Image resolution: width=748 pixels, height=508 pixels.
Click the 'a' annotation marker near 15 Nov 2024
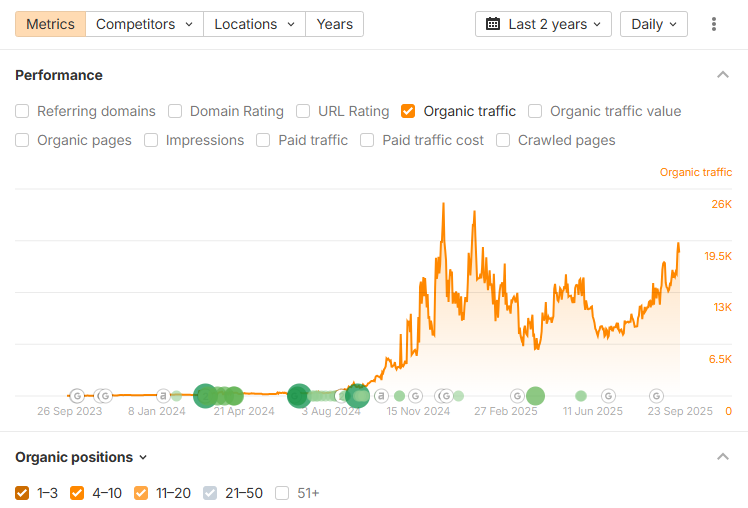pos(381,396)
